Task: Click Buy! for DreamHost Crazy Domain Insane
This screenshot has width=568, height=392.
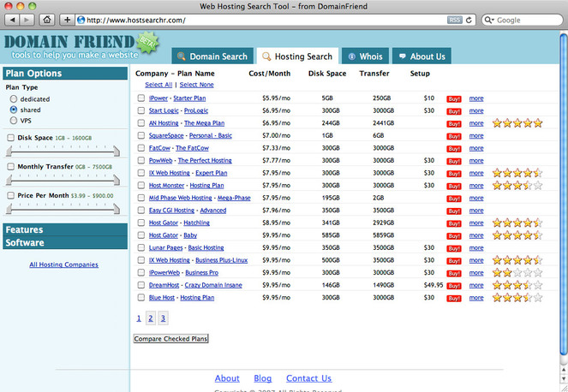Action: point(453,286)
